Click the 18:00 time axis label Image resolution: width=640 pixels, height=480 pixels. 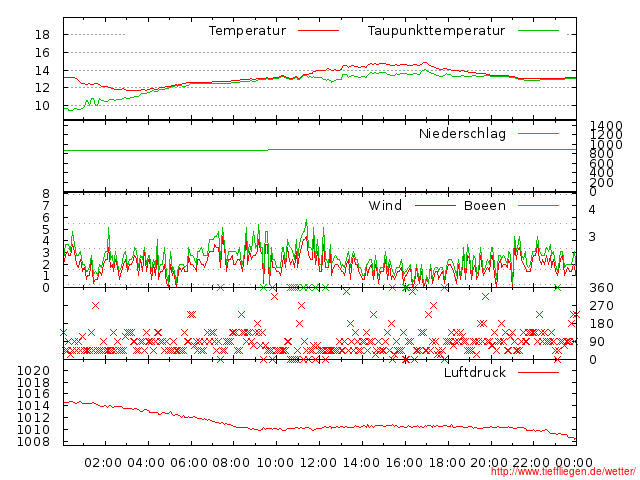coord(447,462)
